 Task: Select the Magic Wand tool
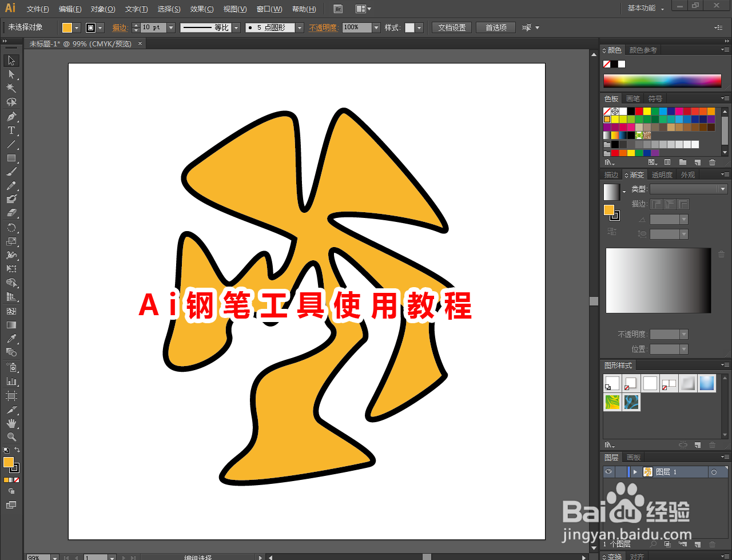click(x=10, y=88)
